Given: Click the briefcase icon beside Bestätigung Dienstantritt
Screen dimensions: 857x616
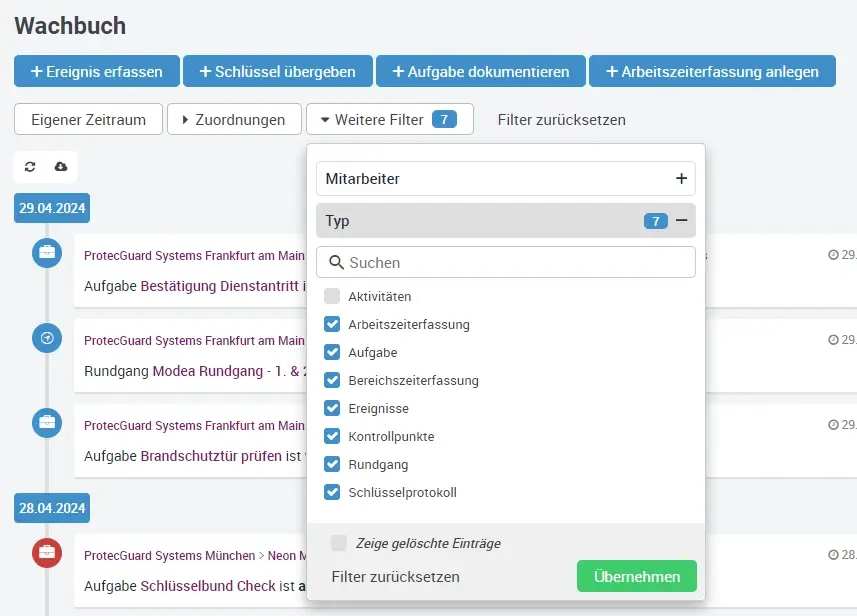Looking at the screenshot, I should pyautogui.click(x=47, y=253).
